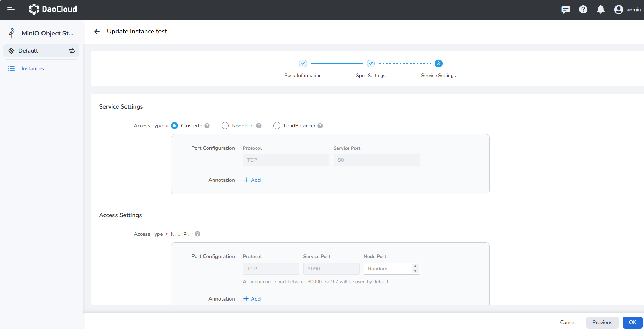Go to Instances in the sidebar

point(33,68)
